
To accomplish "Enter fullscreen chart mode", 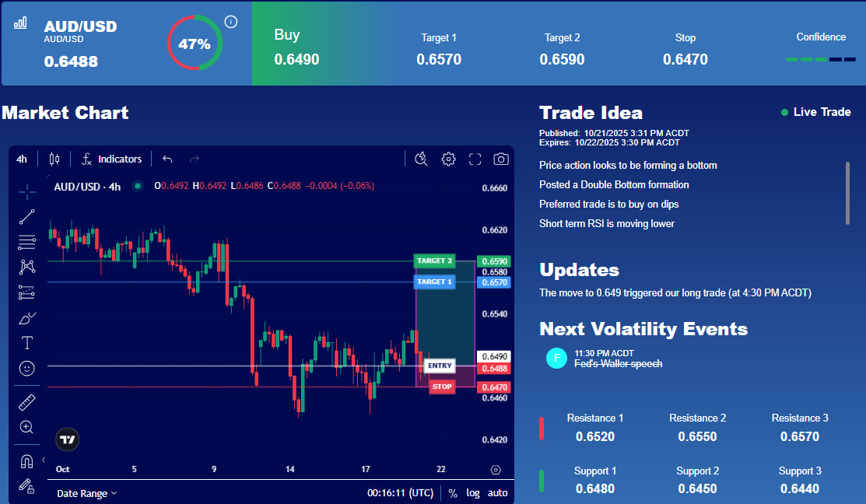I will (x=475, y=159).
